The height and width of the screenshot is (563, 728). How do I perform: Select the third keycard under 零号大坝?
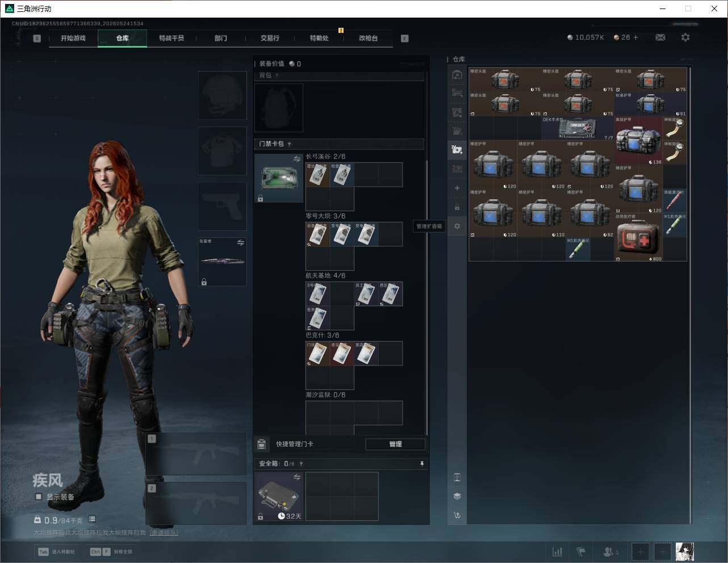tap(366, 234)
